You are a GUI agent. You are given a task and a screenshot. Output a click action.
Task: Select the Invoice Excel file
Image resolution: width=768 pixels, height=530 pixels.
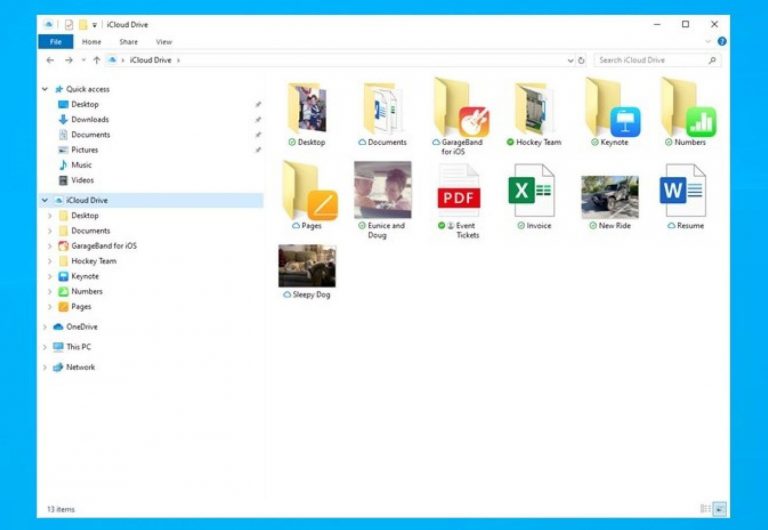pos(531,190)
